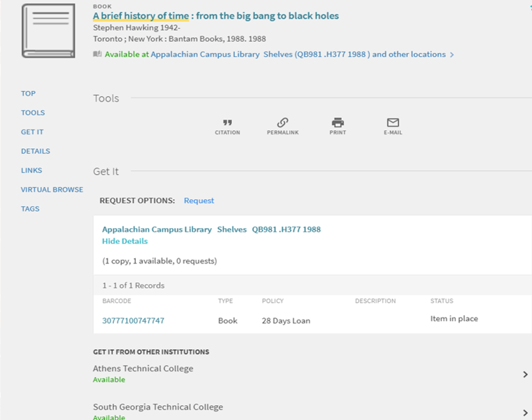The width and height of the screenshot is (532, 420).
Task: Select LINKS in the sidebar navigation
Action: (32, 171)
